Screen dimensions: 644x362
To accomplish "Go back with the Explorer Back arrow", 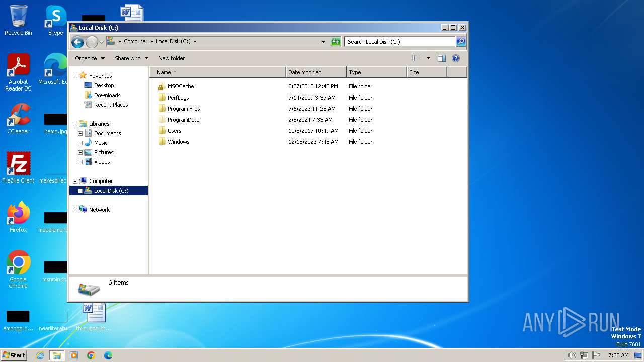I will (x=77, y=42).
